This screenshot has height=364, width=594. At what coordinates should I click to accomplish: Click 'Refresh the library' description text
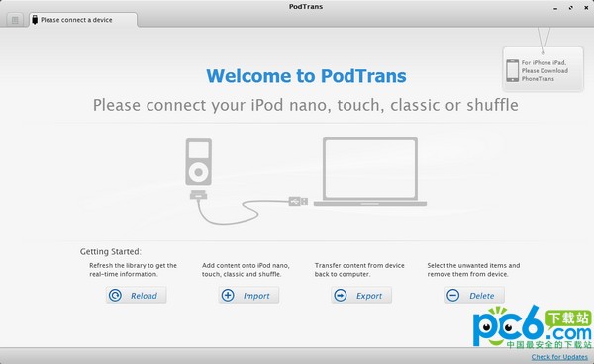click(x=133, y=270)
